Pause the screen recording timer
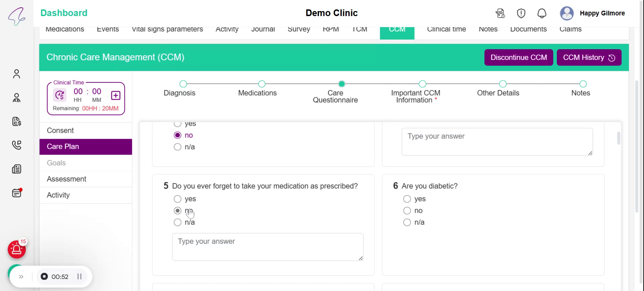The height and width of the screenshot is (291, 644). tap(79, 277)
